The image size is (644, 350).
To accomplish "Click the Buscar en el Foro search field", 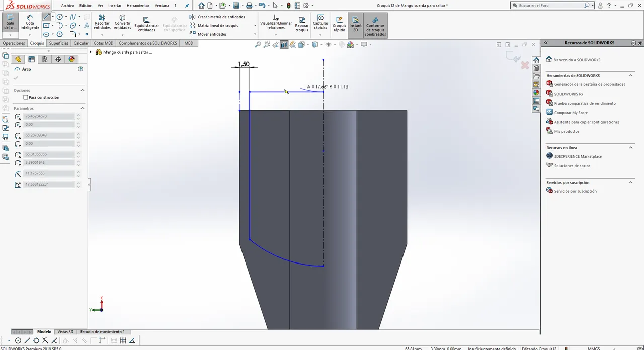I will tap(551, 5).
